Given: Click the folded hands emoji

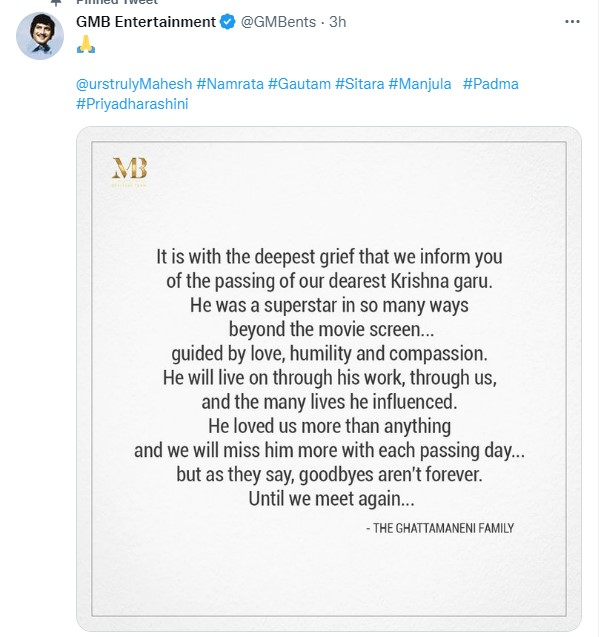Looking at the screenshot, I should point(86,46).
